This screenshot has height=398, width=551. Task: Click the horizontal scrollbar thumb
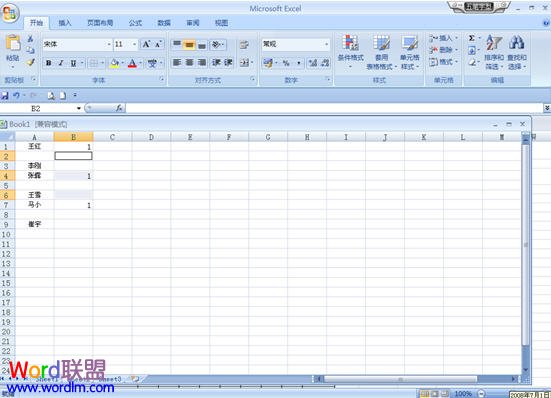click(400, 379)
